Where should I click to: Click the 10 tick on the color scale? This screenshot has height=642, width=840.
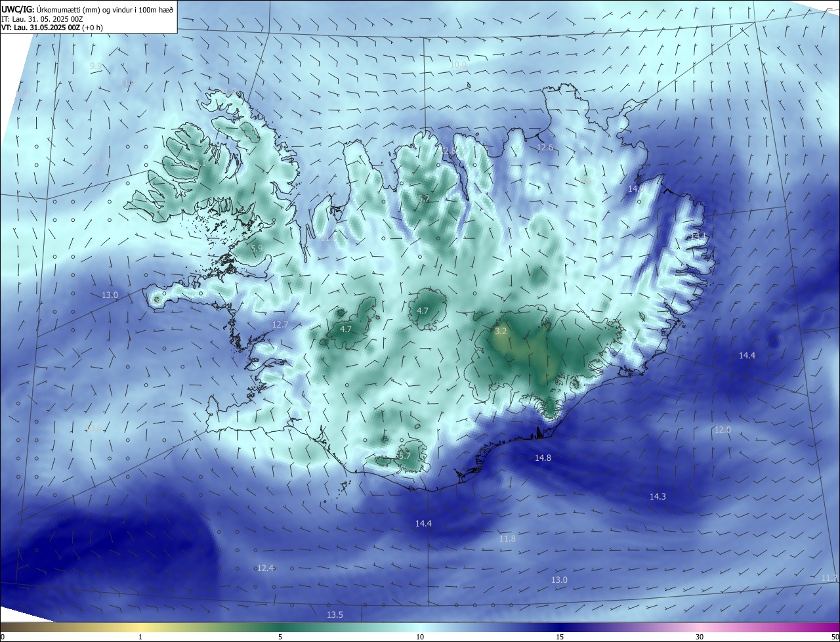click(x=420, y=637)
